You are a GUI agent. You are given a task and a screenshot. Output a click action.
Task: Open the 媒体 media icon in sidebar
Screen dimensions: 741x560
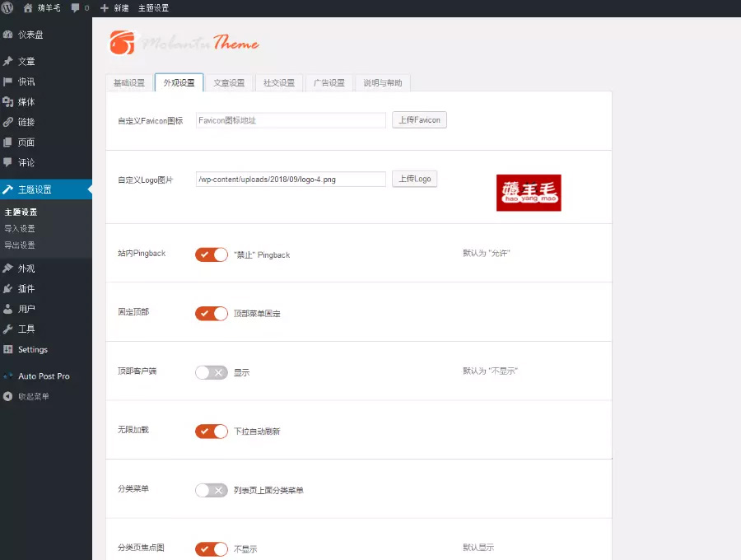click(8, 102)
